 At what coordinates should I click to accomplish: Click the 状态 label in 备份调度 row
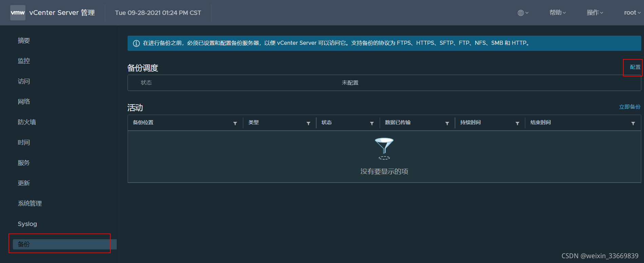pyautogui.click(x=146, y=83)
